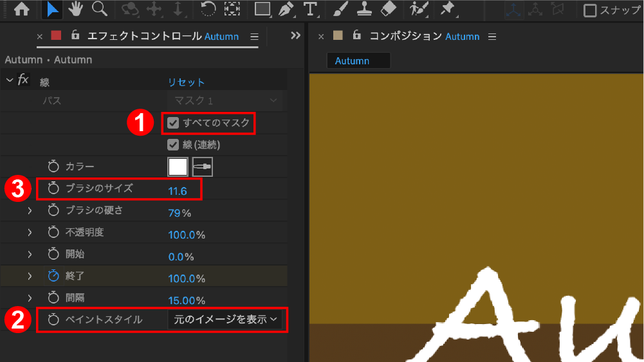
Task: Expand hidden panels double-chevron
Action: click(x=295, y=36)
